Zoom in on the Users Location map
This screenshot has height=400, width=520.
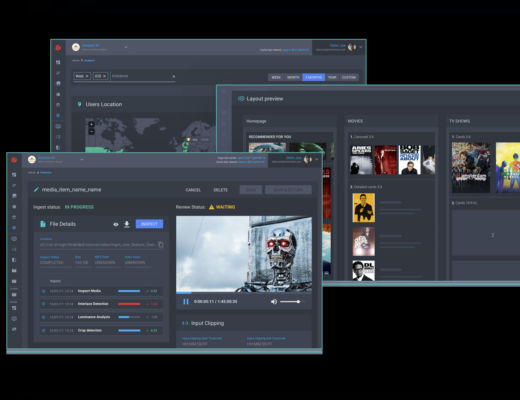[x=91, y=124]
